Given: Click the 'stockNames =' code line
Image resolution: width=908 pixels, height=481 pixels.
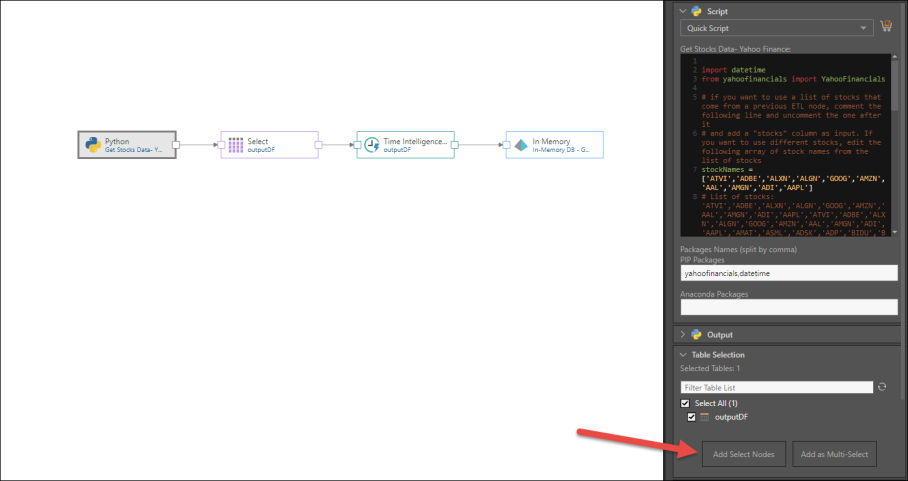Looking at the screenshot, I should (727, 170).
